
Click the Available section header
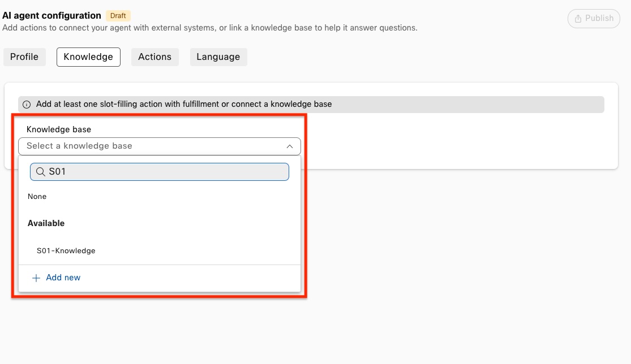click(46, 224)
